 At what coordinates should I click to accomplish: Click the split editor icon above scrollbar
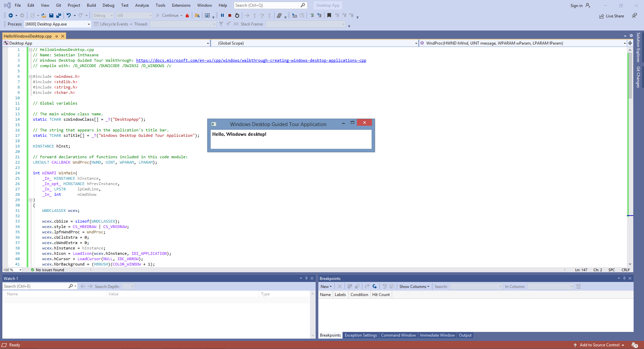point(630,43)
